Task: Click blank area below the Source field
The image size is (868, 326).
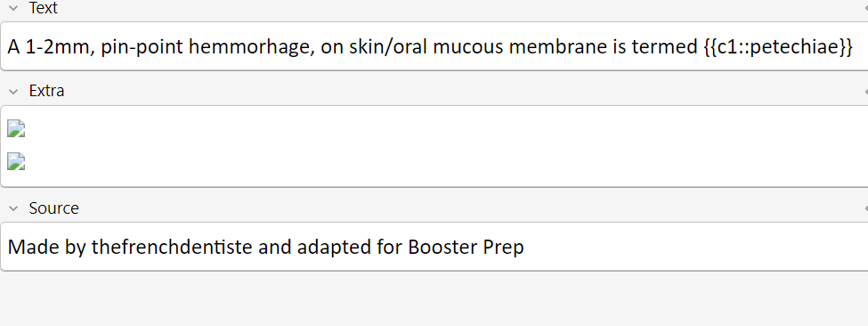Action: point(434,299)
